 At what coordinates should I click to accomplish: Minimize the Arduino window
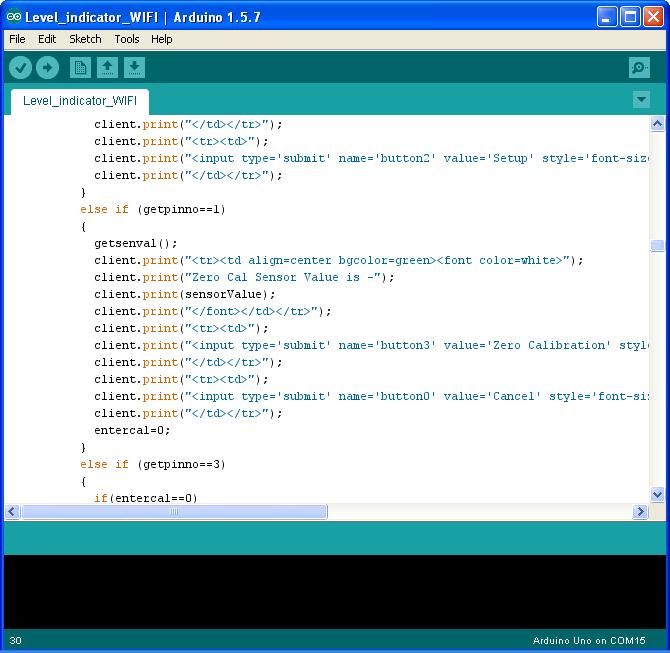click(x=607, y=17)
